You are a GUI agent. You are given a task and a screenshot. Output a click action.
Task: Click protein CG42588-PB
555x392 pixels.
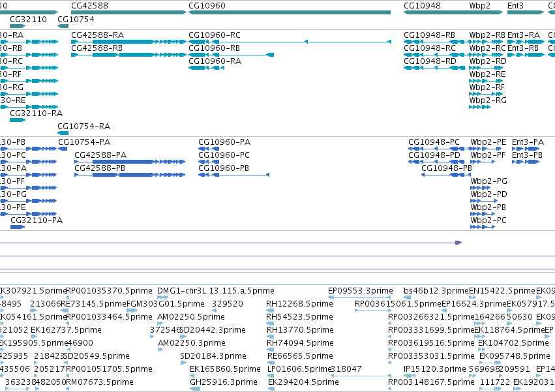click(100, 168)
